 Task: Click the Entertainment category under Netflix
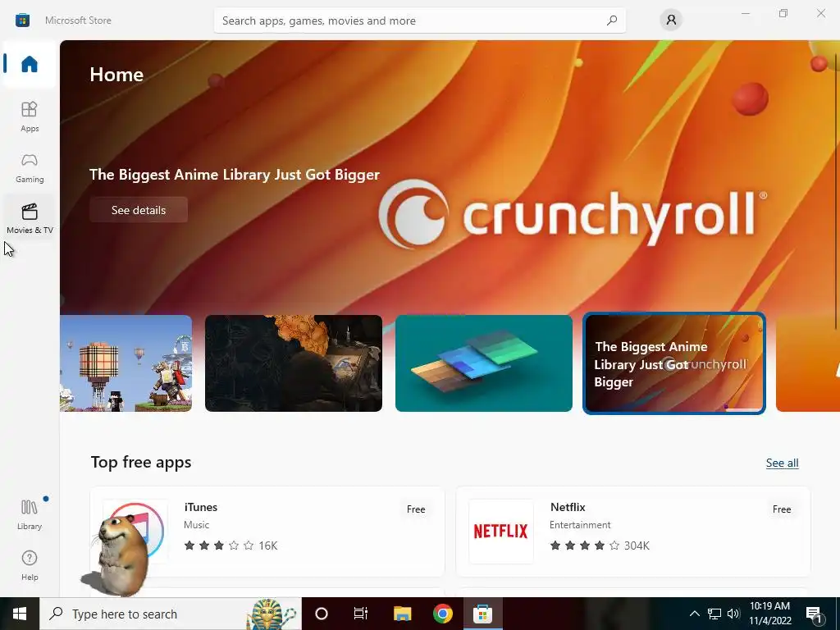click(x=580, y=525)
